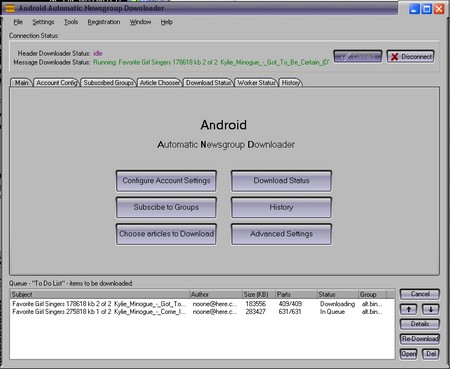The height and width of the screenshot is (369, 450).
Task: Open the Registration menu
Action: pos(104,22)
